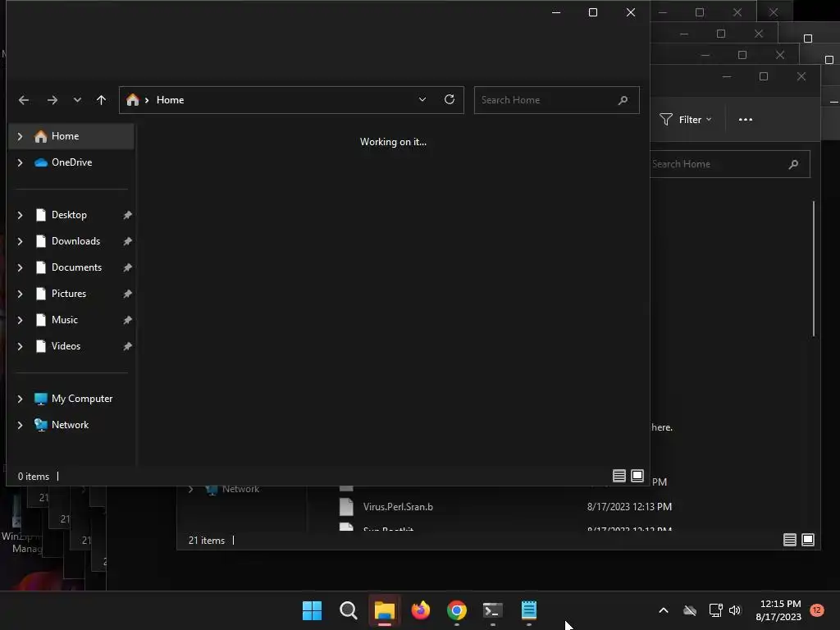Open the See more ellipsis menu
The height and width of the screenshot is (630, 840).
click(745, 120)
